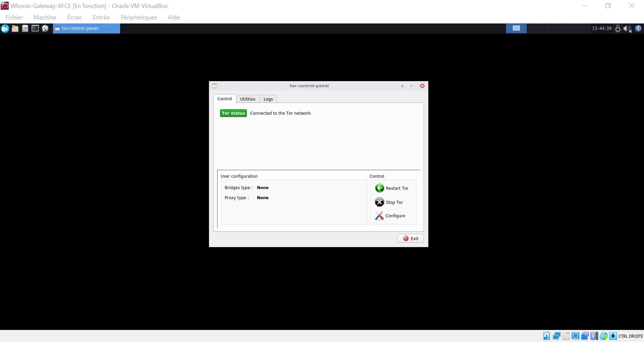Open the Configure button
This screenshot has width=644, height=342.
(390, 216)
